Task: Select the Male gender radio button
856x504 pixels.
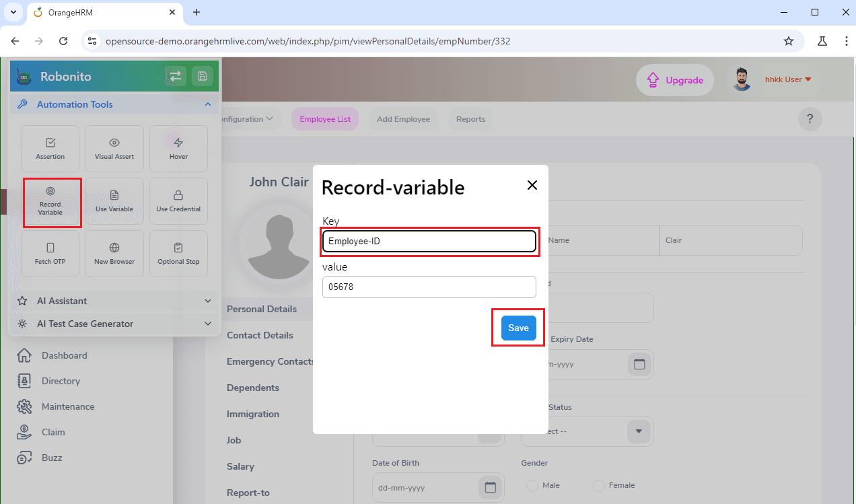Action: pyautogui.click(x=531, y=485)
